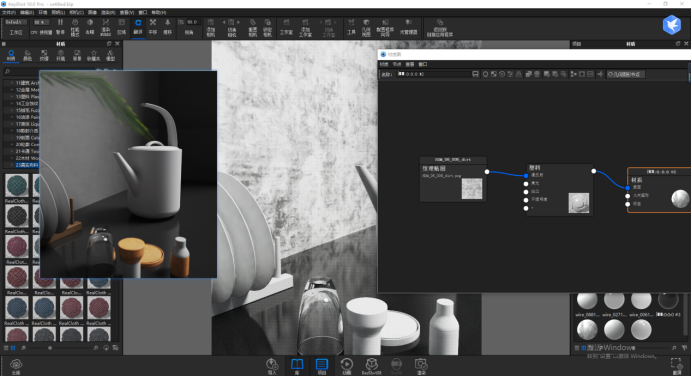This screenshot has height=377, width=692.
Task: Switch to previous camera arrow
Action: coord(224,22)
